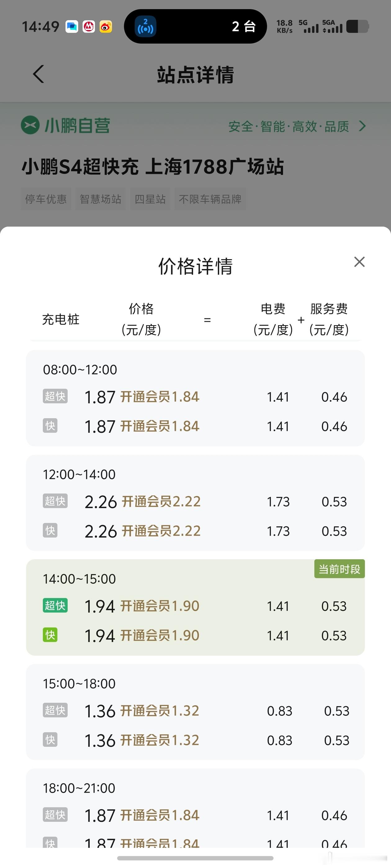Tap 开通会员1.32 in 15:00~18:00 超快 row
The height and width of the screenshot is (868, 391).
pos(160,710)
